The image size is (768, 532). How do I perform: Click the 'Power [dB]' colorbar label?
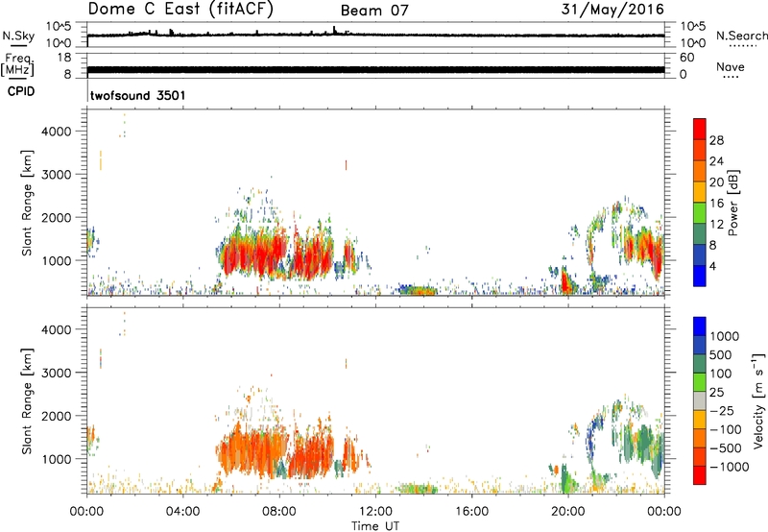pos(733,203)
